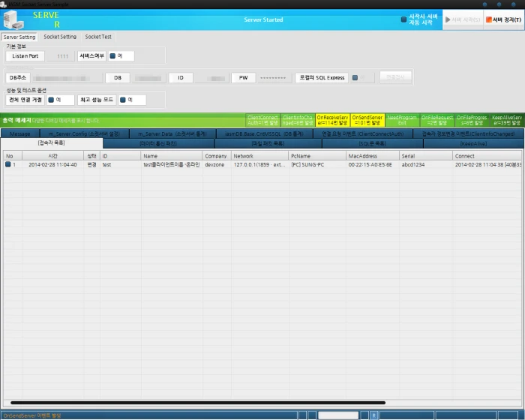Sort by the MacAddress column header
This screenshot has width=525, height=420.
[x=372, y=156]
